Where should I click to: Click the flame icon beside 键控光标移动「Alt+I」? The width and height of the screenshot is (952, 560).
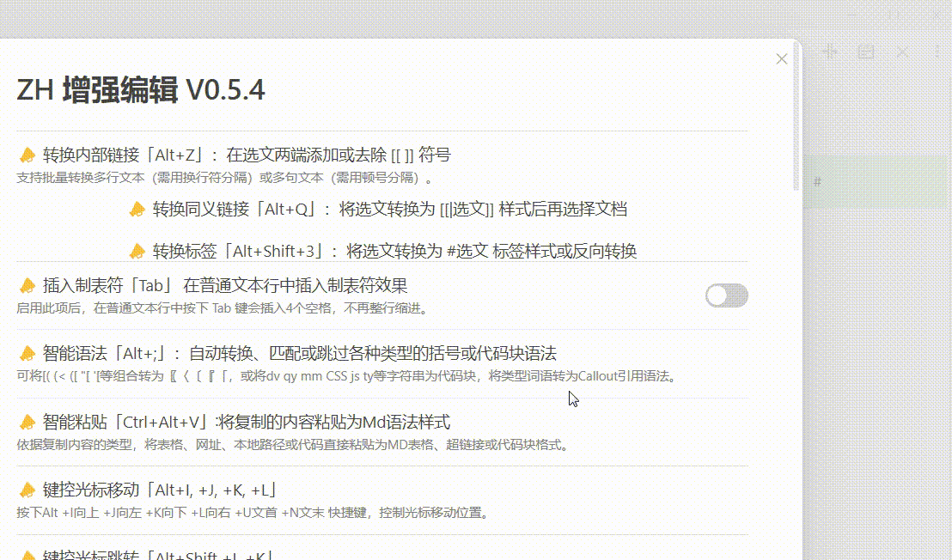27,490
